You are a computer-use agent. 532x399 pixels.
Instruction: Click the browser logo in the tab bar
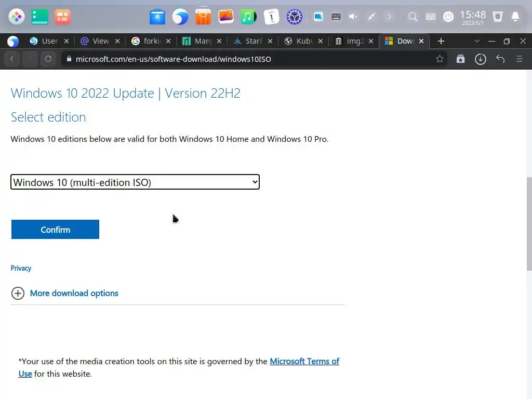[13, 41]
